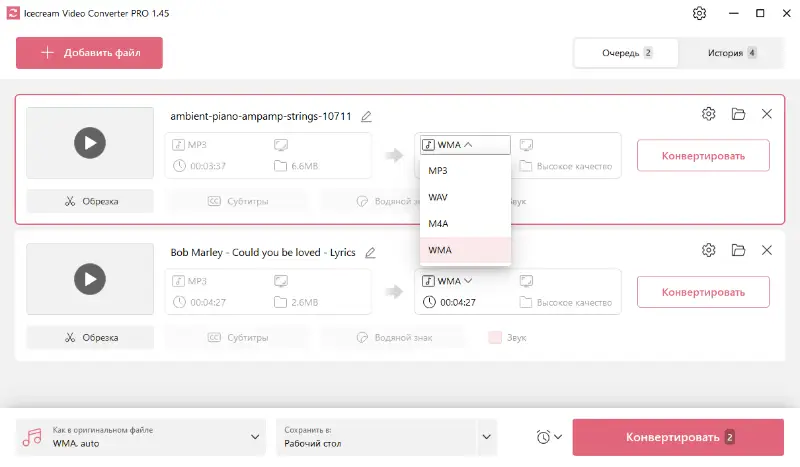Expand the save location dropdown arrow
This screenshot has width=800, height=467.
tap(487, 437)
